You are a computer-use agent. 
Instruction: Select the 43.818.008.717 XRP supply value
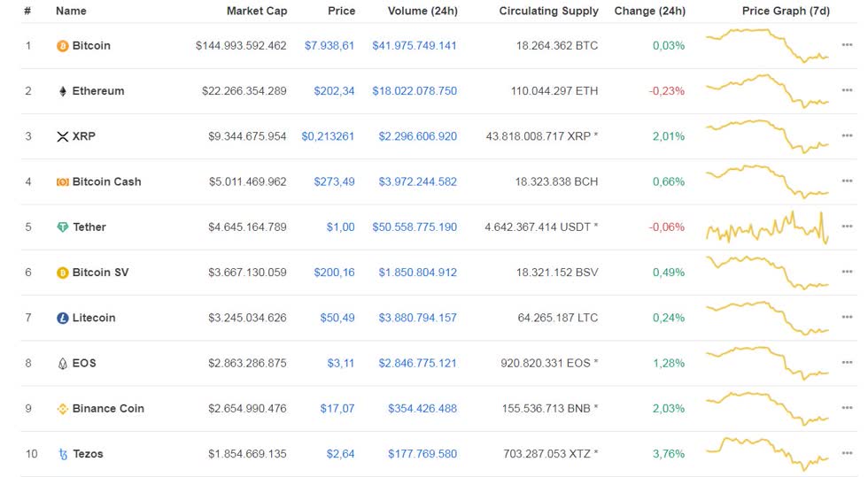[x=542, y=136]
